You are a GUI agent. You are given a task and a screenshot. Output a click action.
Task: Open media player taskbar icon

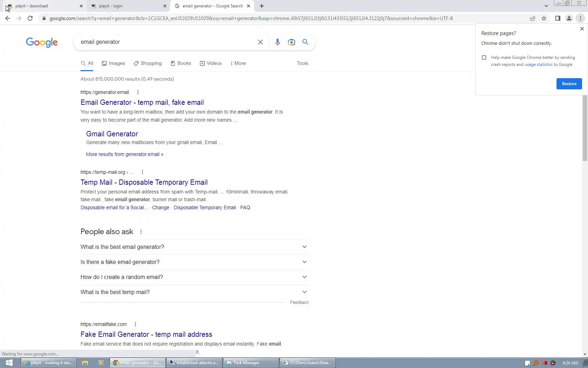[101, 363]
